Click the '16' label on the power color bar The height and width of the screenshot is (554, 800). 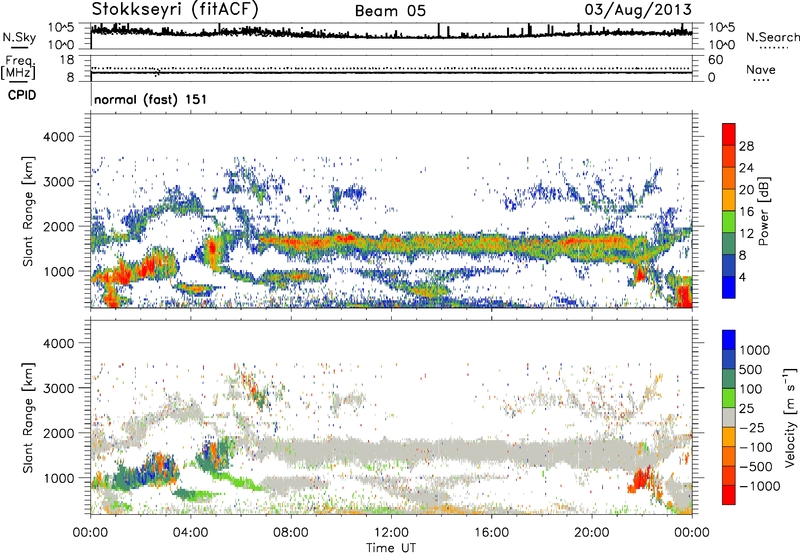coord(746,212)
